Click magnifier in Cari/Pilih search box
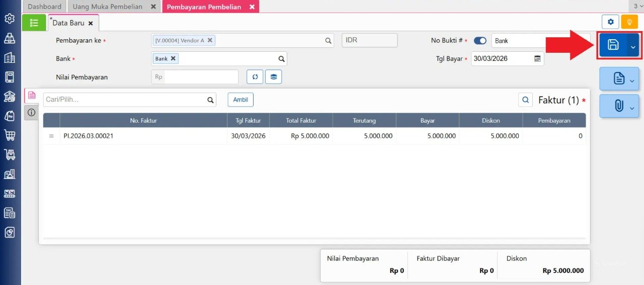This screenshot has height=285, width=644. click(211, 100)
